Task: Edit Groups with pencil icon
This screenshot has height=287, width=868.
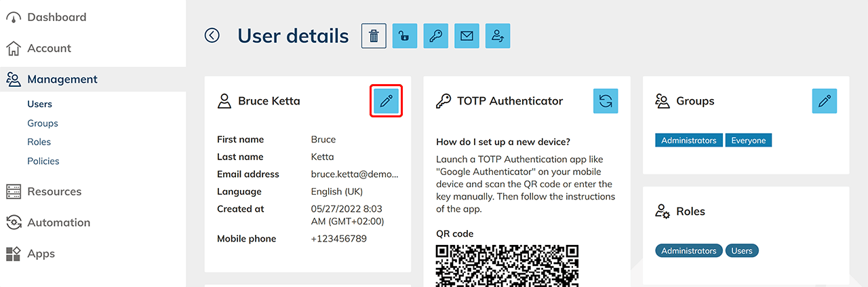Action: pos(825,101)
